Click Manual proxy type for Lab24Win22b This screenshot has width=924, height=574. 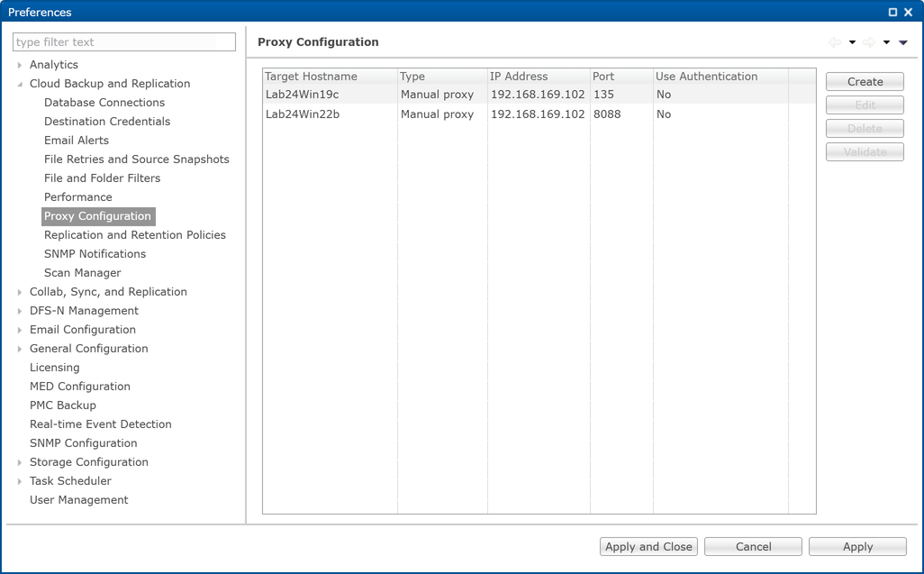(438, 114)
